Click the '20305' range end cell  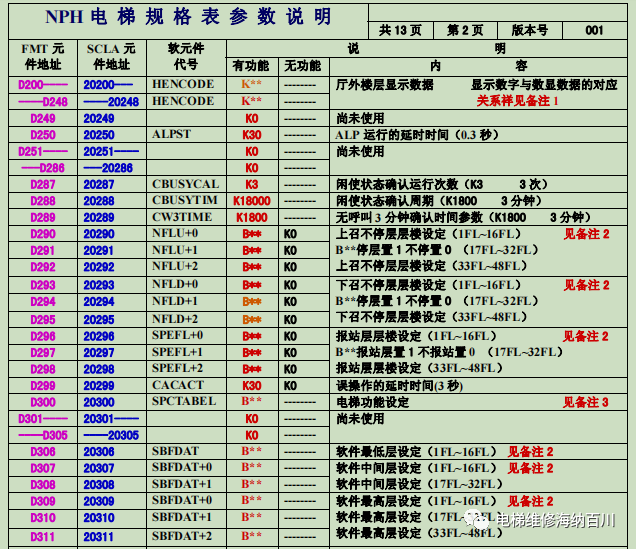[x=111, y=435]
